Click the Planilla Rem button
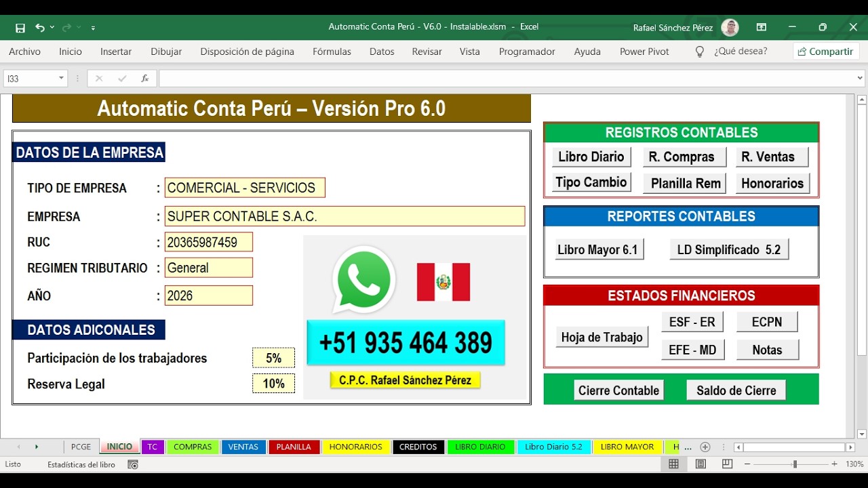 click(x=684, y=184)
